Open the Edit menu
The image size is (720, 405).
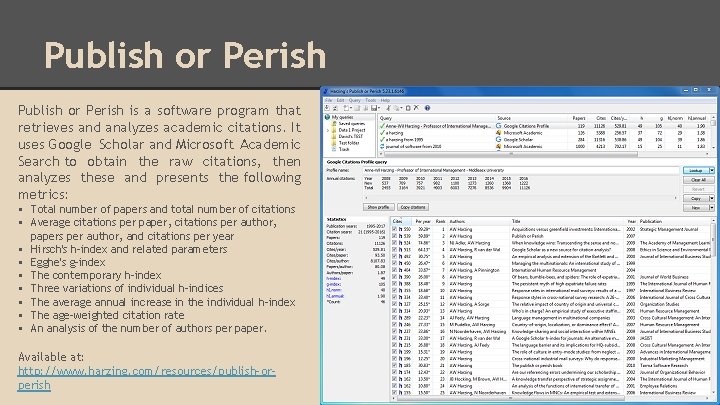[340, 100]
